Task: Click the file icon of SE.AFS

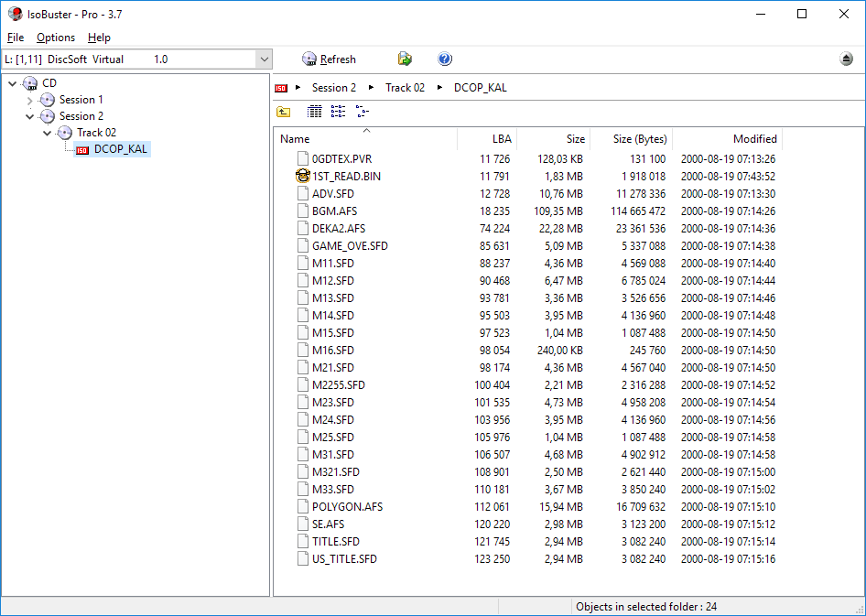Action: point(303,524)
